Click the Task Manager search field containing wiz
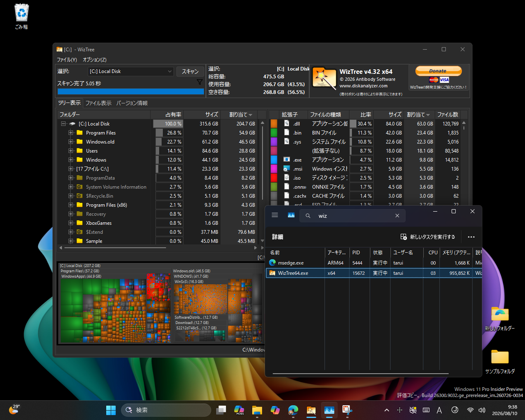The width and height of the screenshot is (525, 420). point(353,216)
